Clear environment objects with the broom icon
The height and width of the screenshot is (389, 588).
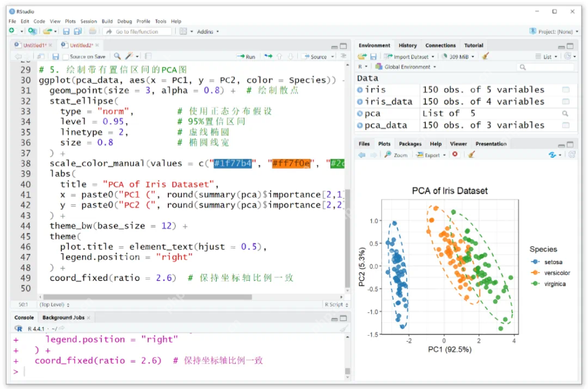485,57
